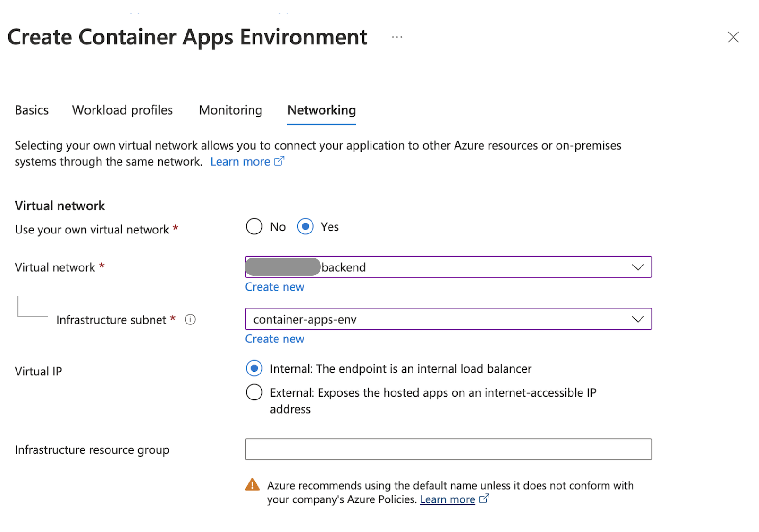Switch to the Basics tab

point(32,110)
